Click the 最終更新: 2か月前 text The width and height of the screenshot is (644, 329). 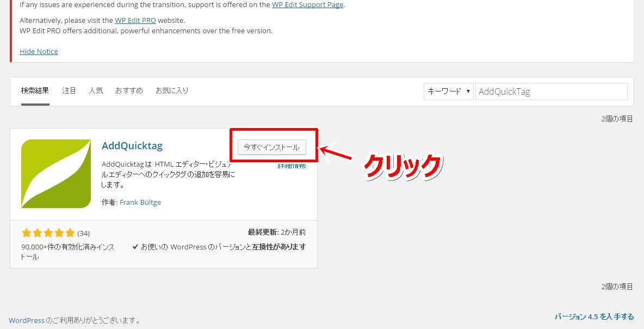pos(276,233)
